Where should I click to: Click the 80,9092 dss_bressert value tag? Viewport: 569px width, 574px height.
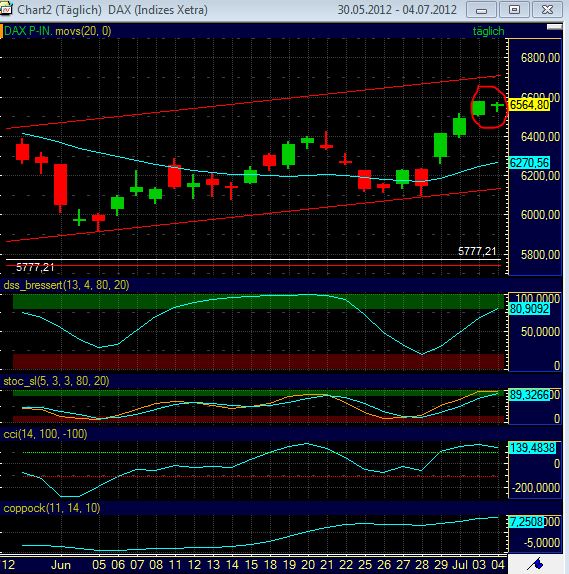point(529,309)
